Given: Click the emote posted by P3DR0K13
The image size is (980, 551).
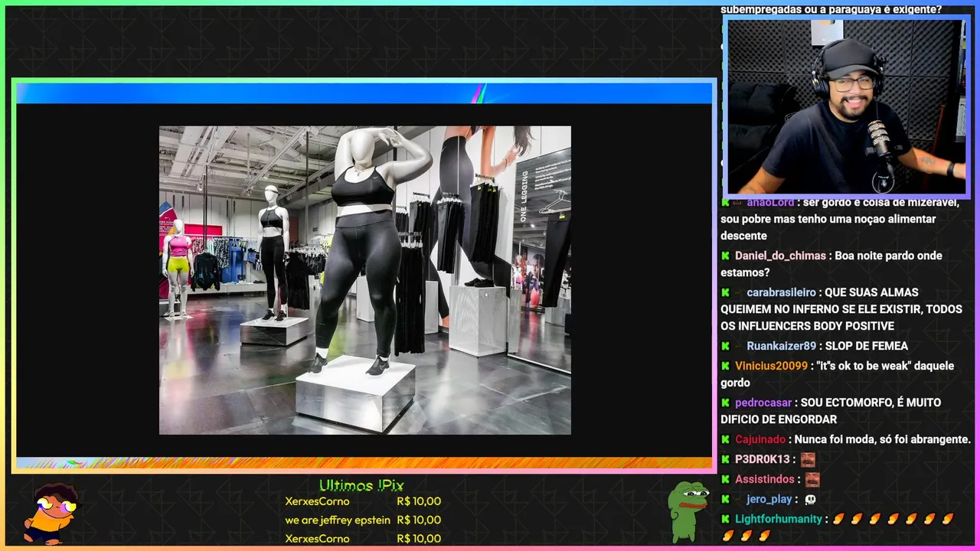Looking at the screenshot, I should click(808, 459).
